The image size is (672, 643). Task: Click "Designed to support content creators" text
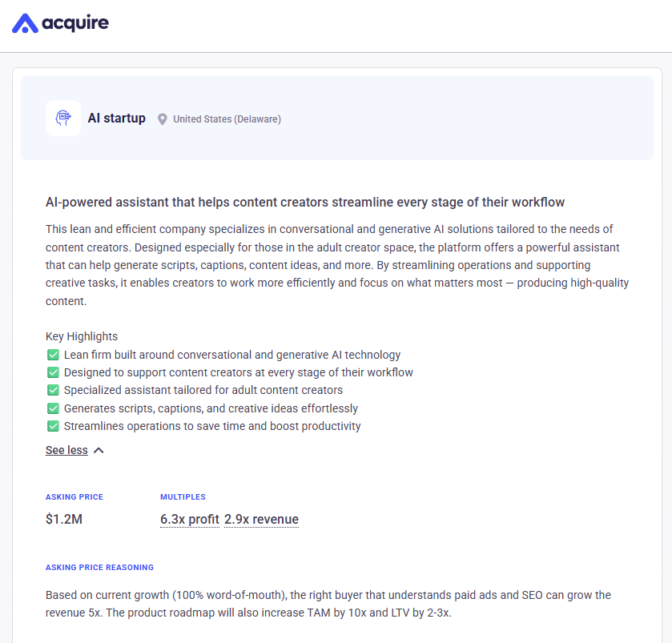[x=239, y=372]
